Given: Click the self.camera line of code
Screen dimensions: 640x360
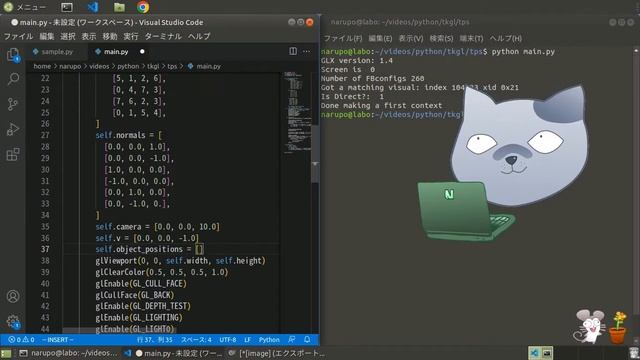Looking at the screenshot, I should tap(158, 227).
